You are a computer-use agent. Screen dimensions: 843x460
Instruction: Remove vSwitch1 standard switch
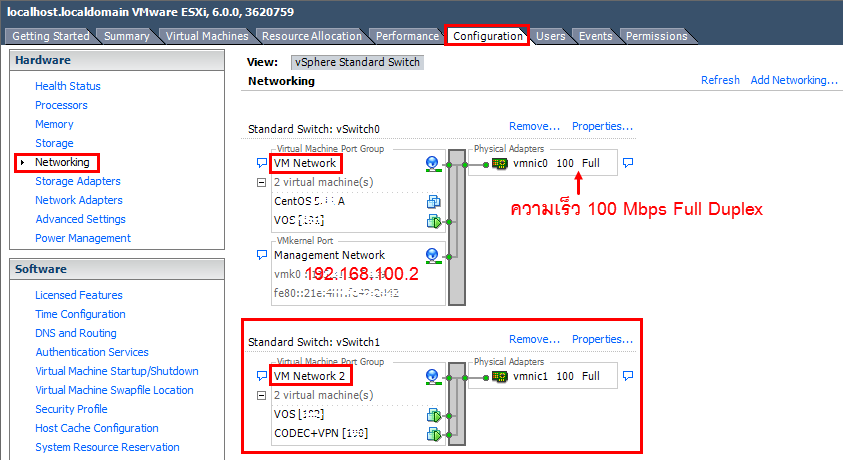(x=534, y=339)
